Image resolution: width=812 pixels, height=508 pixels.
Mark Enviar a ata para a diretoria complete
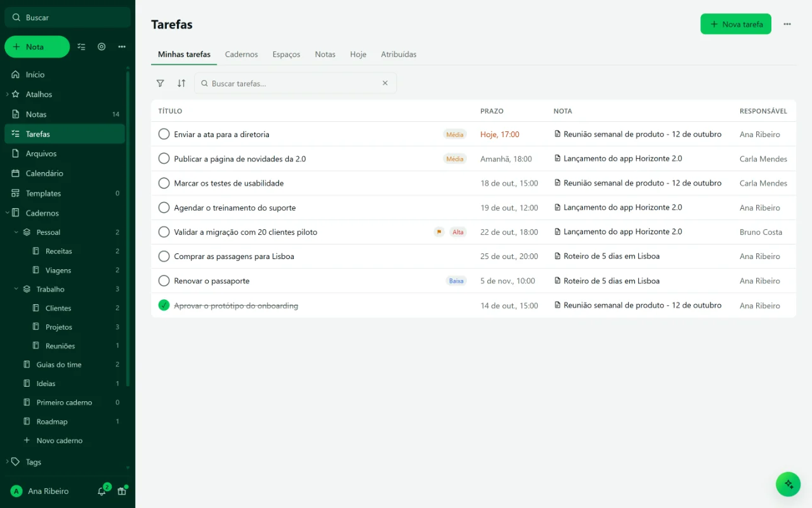tap(164, 134)
